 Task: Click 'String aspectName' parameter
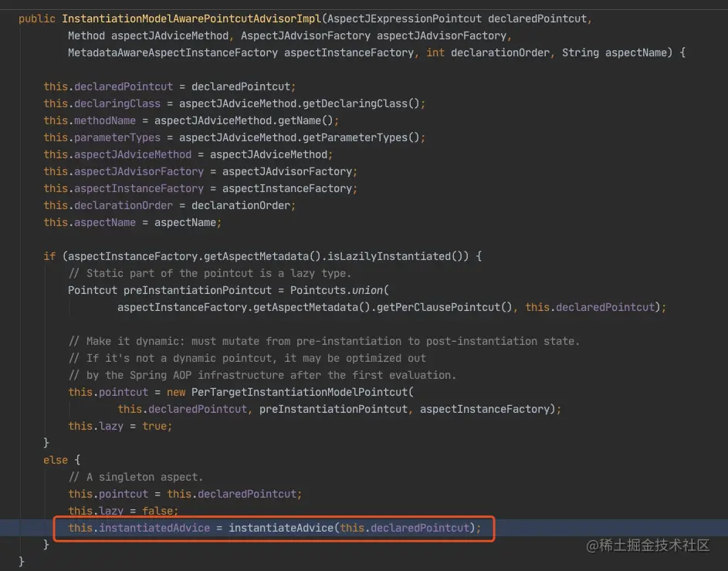(x=615, y=53)
